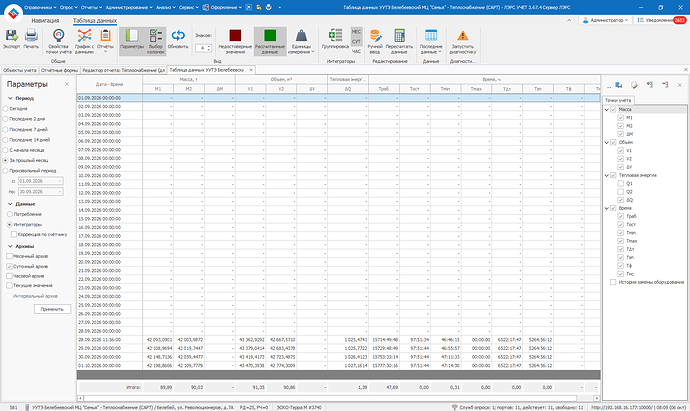Select С начала месяца period
This screenshot has width=690, height=411.
click(6, 150)
